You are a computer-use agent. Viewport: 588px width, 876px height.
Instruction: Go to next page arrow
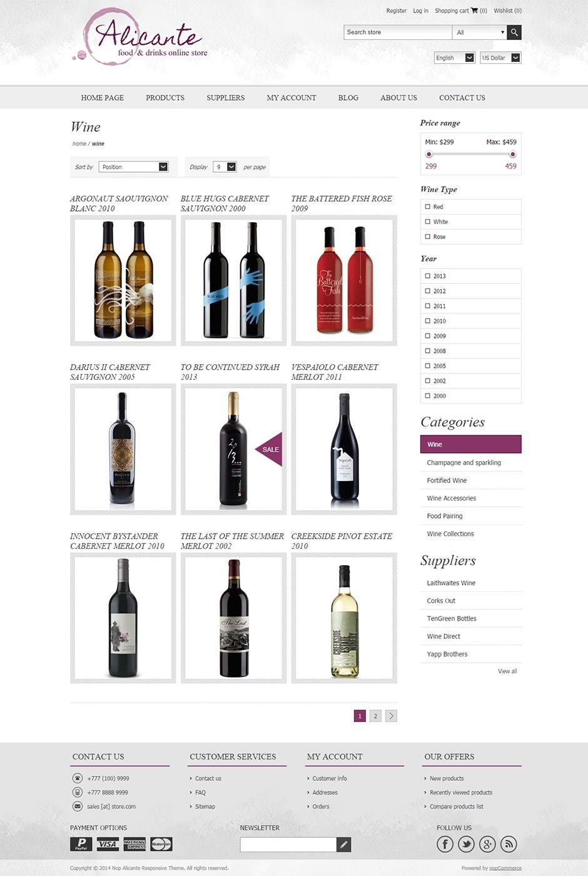click(391, 716)
